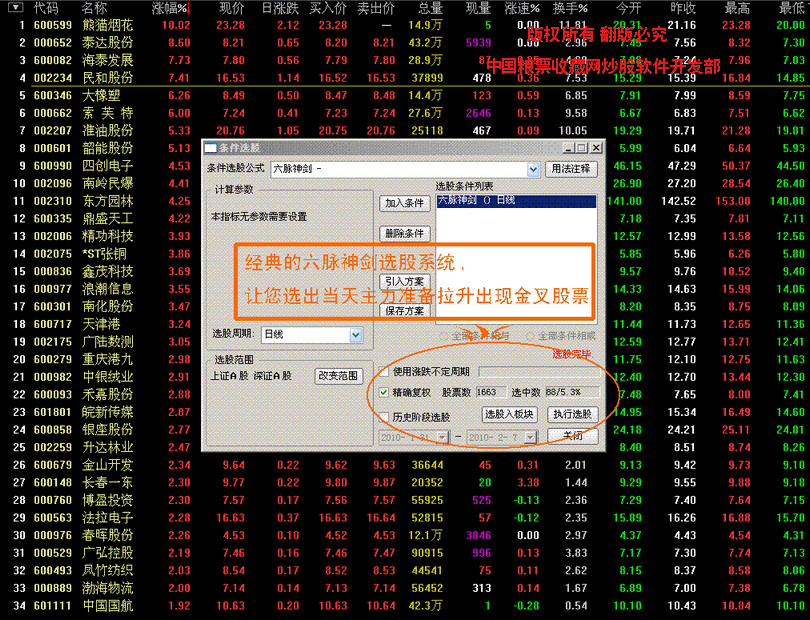Select the 大橡塑 stock row
This screenshot has height=620, width=810.
pos(405,96)
